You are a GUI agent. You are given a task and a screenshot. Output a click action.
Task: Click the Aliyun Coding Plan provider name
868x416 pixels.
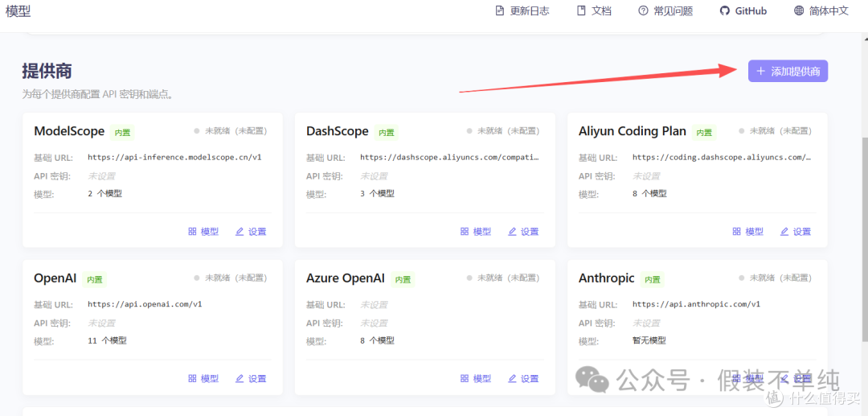(633, 131)
